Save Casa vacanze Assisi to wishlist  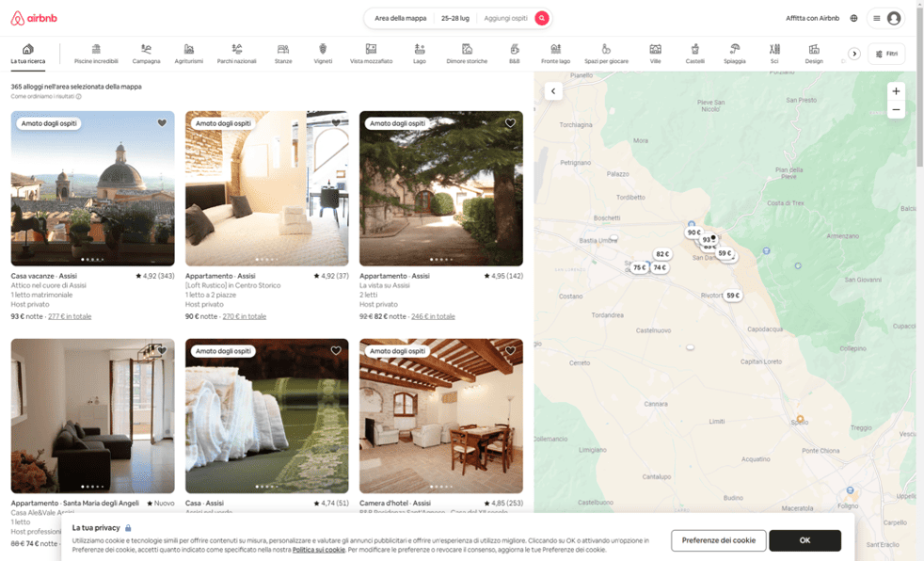[x=162, y=123]
